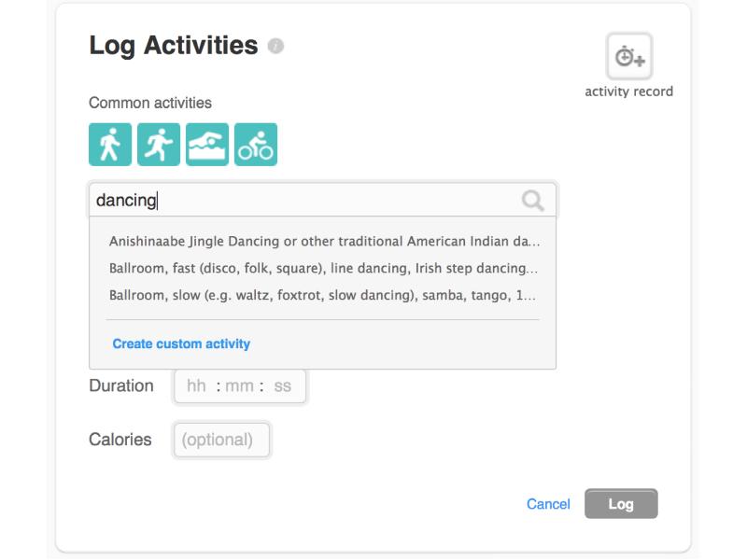The height and width of the screenshot is (560, 747).
Task: Click the minutes field in Duration
Action: (239, 385)
